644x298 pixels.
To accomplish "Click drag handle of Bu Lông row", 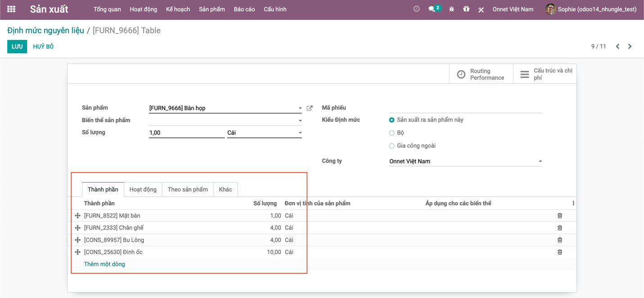I will click(x=77, y=240).
